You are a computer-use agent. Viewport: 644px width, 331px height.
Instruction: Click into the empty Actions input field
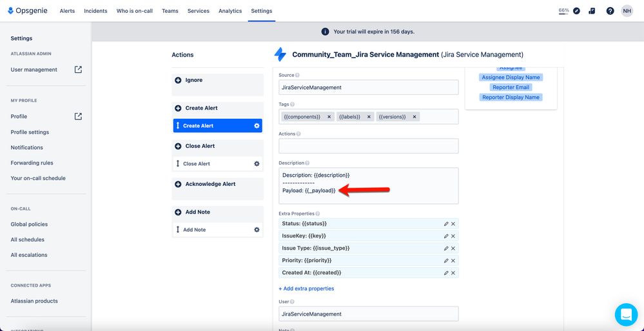pos(368,146)
